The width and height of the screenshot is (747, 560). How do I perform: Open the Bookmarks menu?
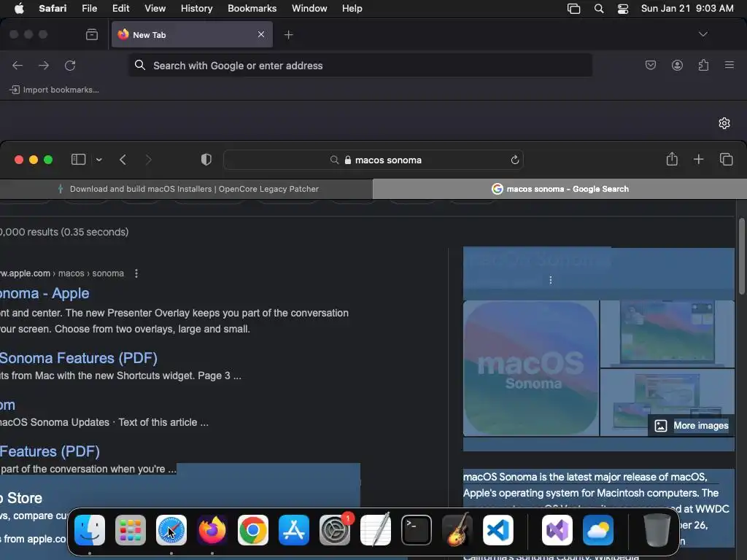(252, 9)
